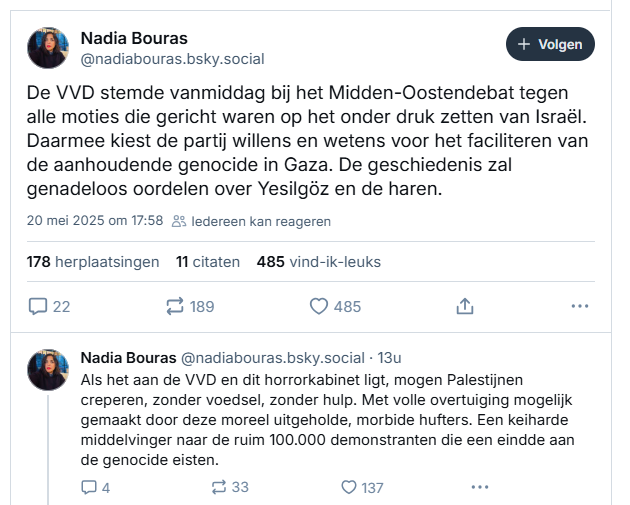Click the 13u timestamp on the reply
Screen dimensions: 630x505
[x=389, y=358]
